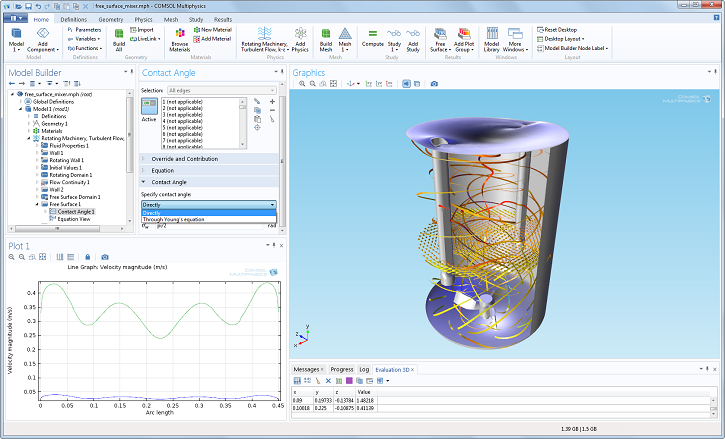Click Reset Desktop button
This screenshot has width=725, height=439.
[557, 30]
